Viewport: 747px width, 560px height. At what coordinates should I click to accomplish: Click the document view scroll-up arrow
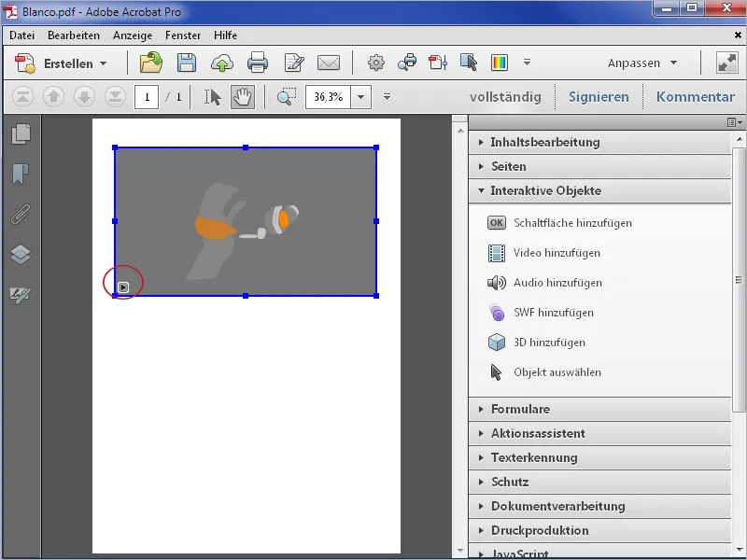point(460,130)
